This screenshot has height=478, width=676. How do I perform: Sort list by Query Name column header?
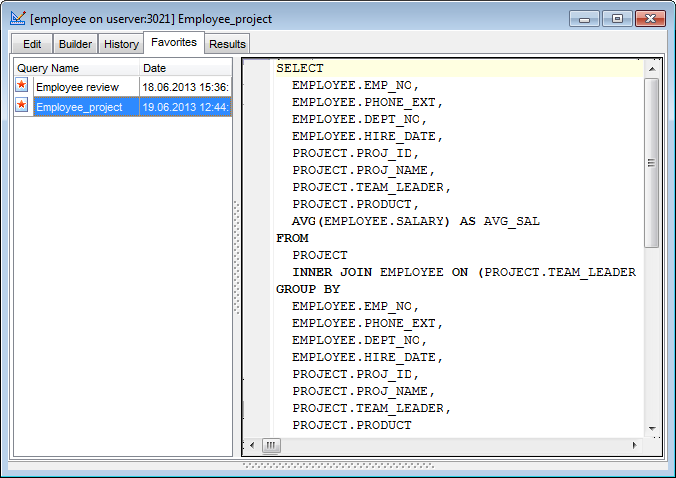[76, 68]
